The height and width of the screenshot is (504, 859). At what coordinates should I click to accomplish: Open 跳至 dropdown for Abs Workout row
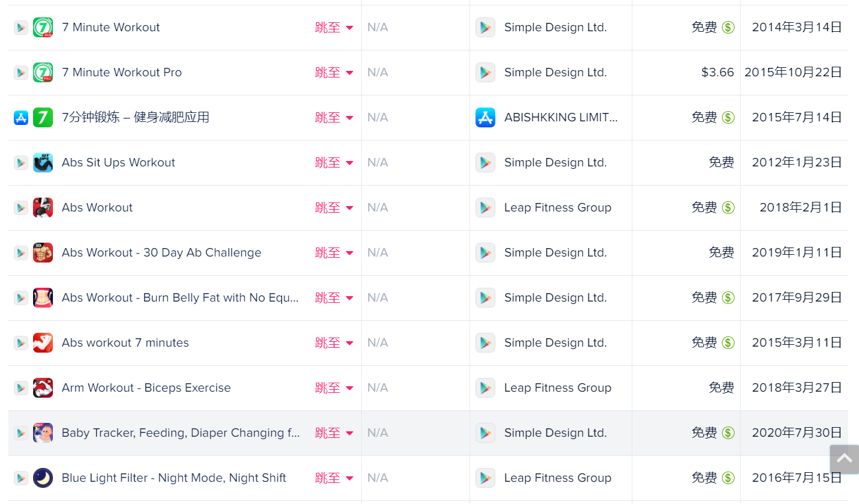coord(334,208)
